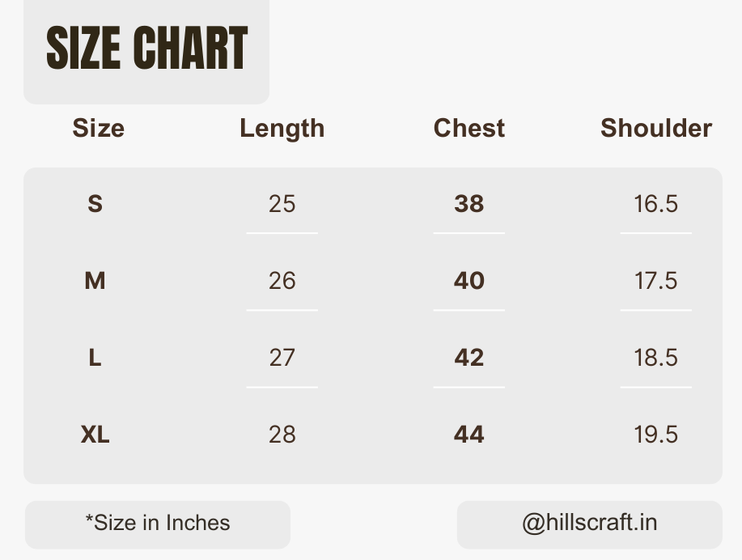The width and height of the screenshot is (742, 560).
Task: Click the chest value 40
Action: tap(469, 281)
